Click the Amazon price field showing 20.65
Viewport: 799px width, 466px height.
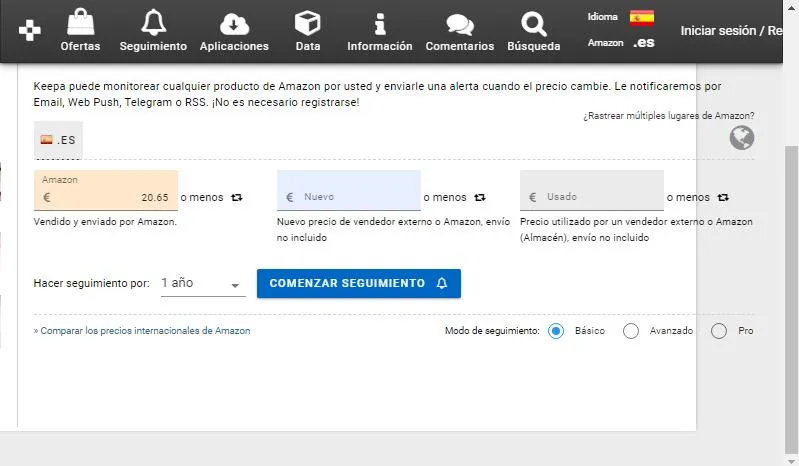[106, 190]
